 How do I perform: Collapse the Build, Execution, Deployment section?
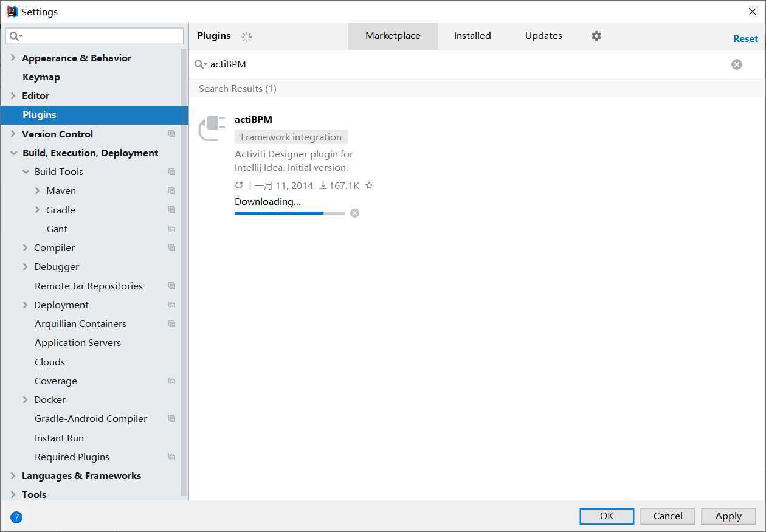[13, 153]
